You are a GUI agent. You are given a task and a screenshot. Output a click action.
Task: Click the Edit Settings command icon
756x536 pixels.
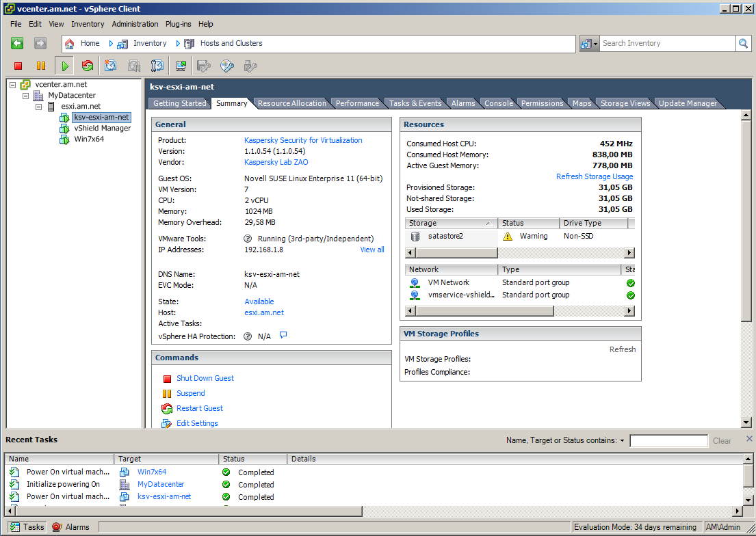pyautogui.click(x=167, y=424)
